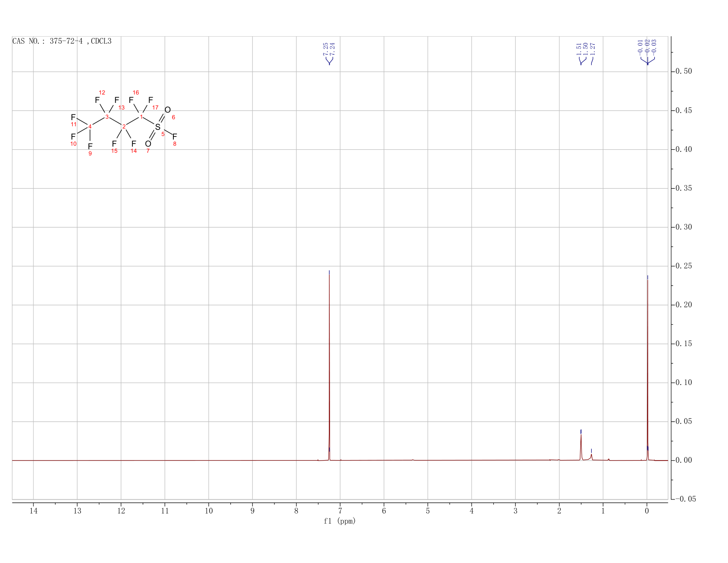Select x-axis tick label 14 below the plot
The height and width of the screenshot is (563, 728).
click(34, 511)
